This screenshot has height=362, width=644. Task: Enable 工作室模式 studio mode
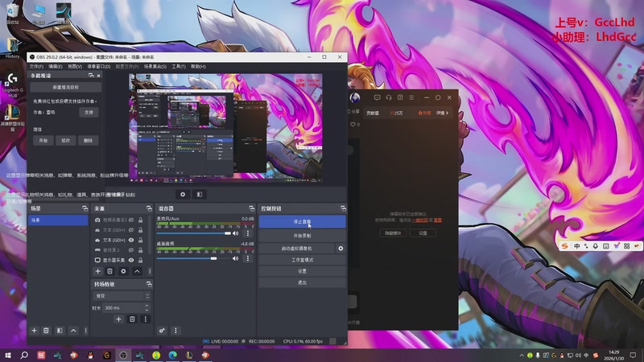click(303, 260)
